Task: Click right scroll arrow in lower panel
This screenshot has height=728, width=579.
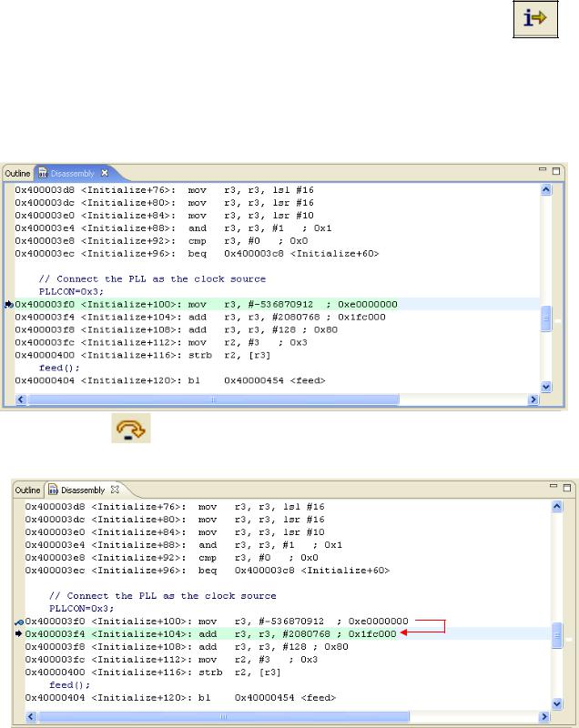Action: tap(544, 716)
